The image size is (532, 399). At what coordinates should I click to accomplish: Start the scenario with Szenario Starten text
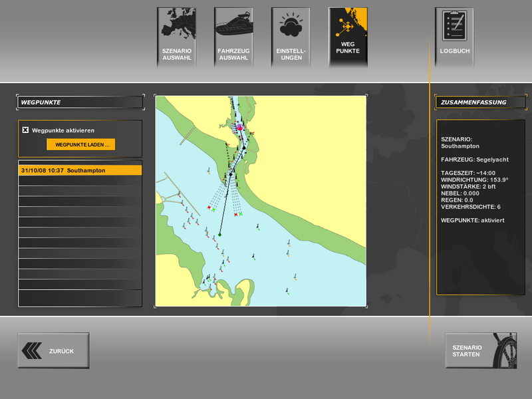[467, 350]
